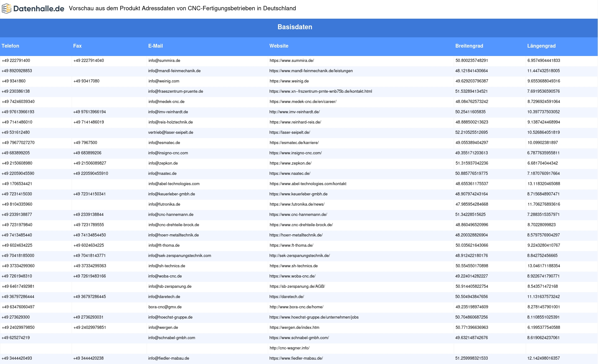Click email info@cnc-hannemann.de
598x364 pixels.
pos(171,215)
